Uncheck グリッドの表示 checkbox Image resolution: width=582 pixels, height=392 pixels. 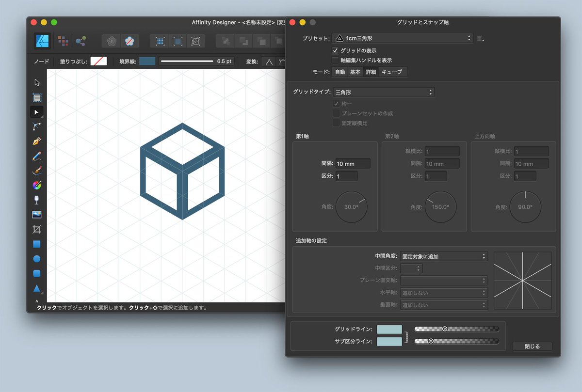click(x=335, y=50)
